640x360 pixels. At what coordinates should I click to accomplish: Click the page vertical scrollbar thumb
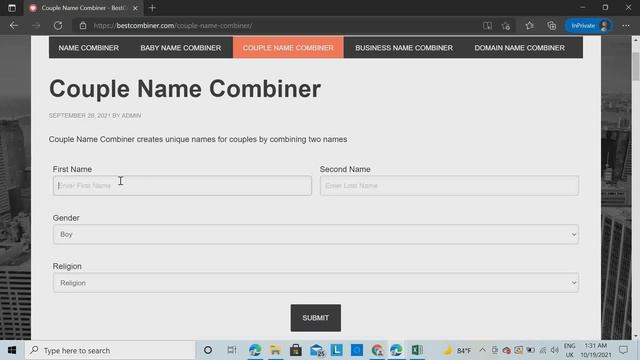point(636,66)
